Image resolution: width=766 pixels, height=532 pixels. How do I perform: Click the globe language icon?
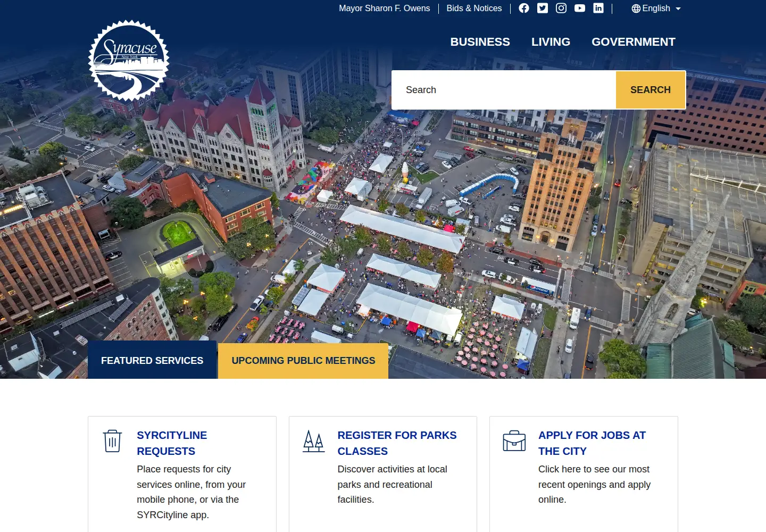tap(636, 9)
